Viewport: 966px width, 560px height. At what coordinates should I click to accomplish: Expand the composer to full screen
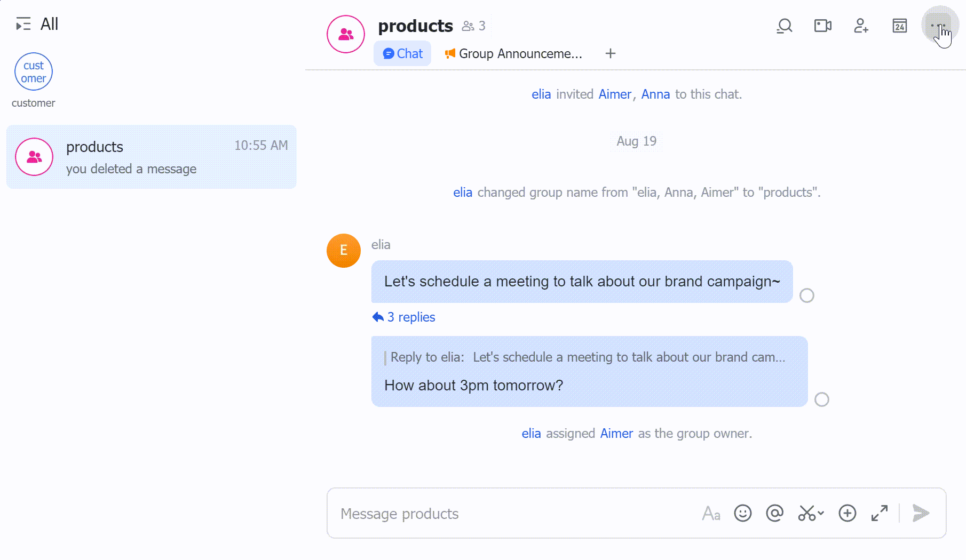point(879,513)
